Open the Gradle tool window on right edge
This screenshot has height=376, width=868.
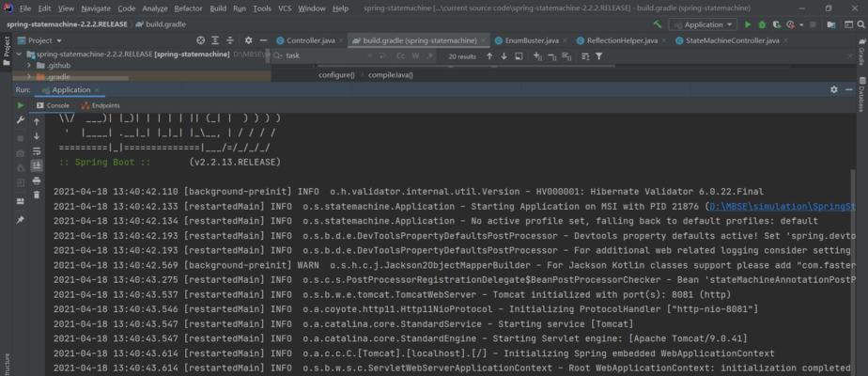(x=861, y=52)
